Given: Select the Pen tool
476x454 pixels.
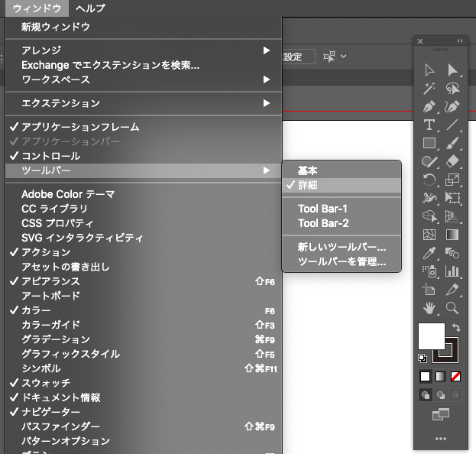Looking at the screenshot, I should 429,106.
